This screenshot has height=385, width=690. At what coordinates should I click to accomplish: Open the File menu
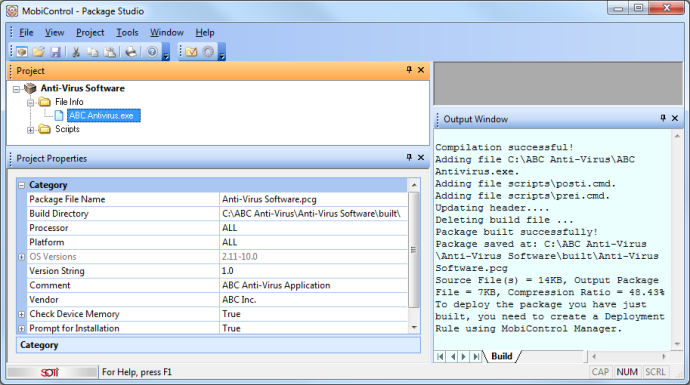[x=26, y=33]
